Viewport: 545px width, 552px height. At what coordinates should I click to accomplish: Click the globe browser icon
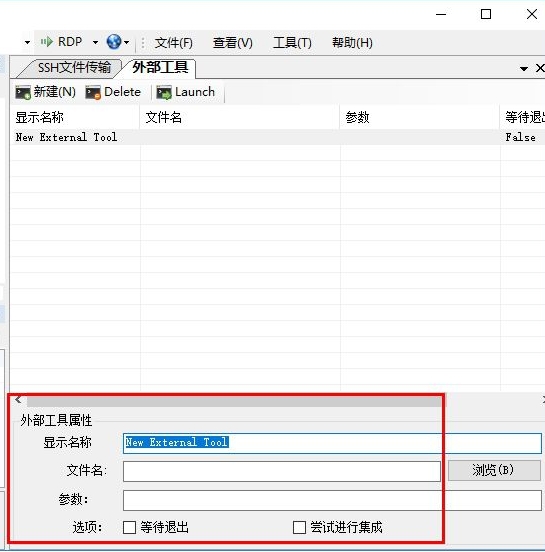coord(114,42)
